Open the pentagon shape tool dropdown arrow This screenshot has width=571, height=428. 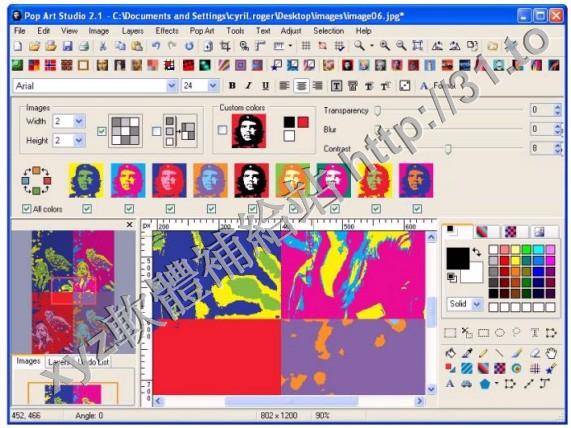point(496,383)
